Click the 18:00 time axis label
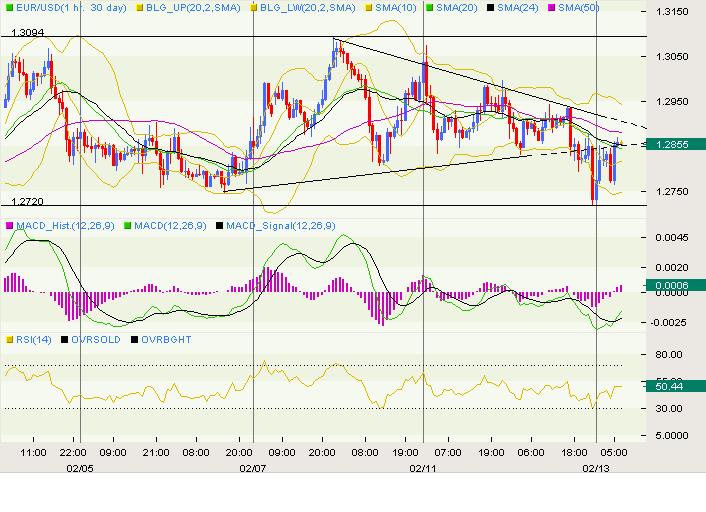Viewport: 706px width, 512px height. [x=574, y=452]
